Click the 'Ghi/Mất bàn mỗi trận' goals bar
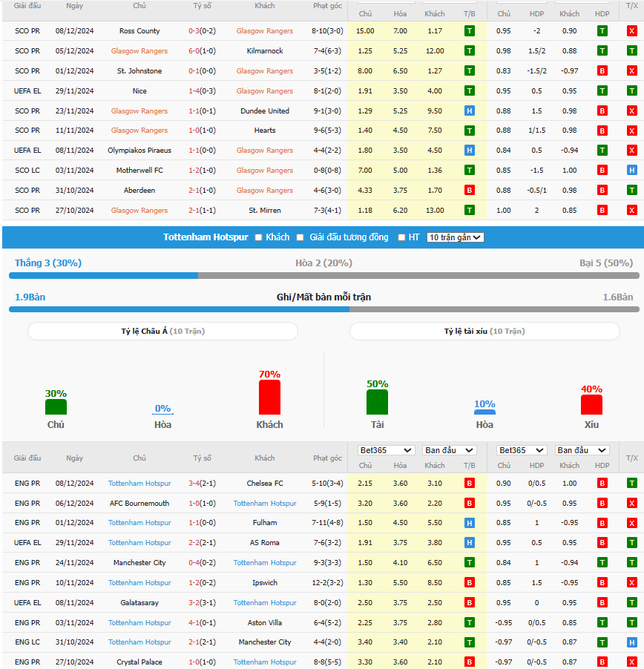644x669 pixels. (x=324, y=309)
